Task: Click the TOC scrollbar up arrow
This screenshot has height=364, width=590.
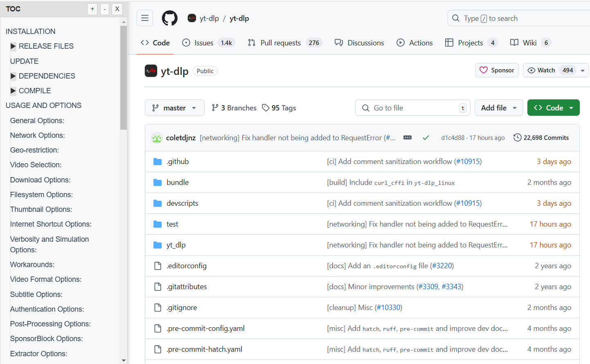Action: (124, 22)
